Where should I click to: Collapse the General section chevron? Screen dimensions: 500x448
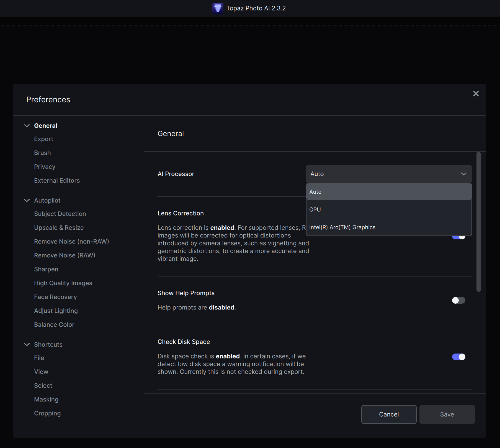coord(27,126)
